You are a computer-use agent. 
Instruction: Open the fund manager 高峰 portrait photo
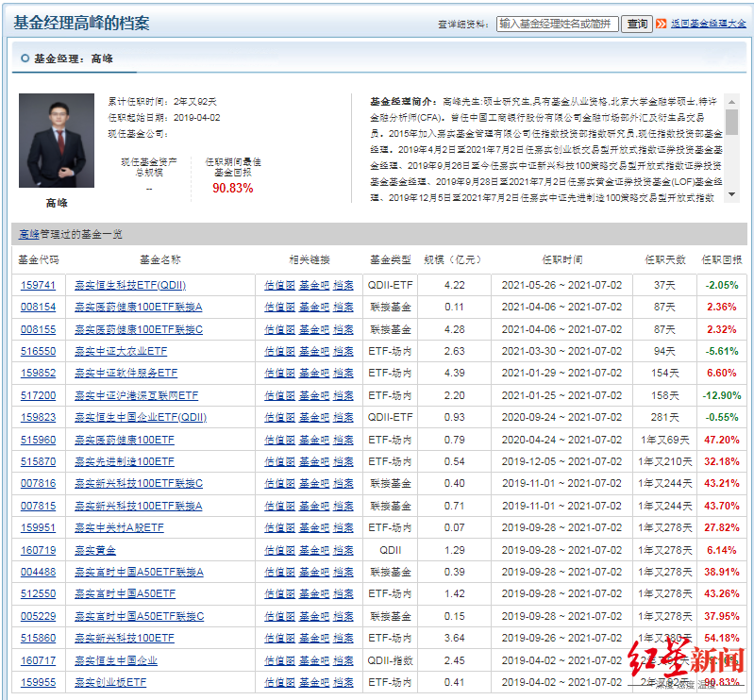(57, 142)
